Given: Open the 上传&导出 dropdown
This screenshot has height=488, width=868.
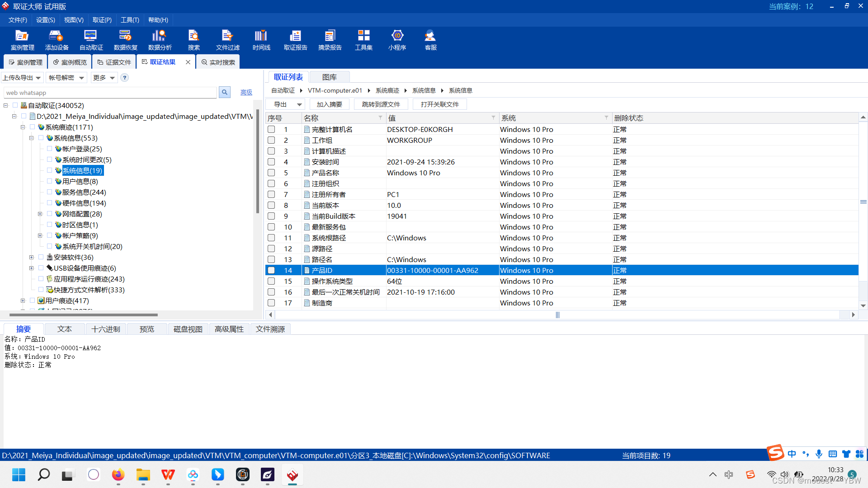Looking at the screenshot, I should tap(22, 78).
